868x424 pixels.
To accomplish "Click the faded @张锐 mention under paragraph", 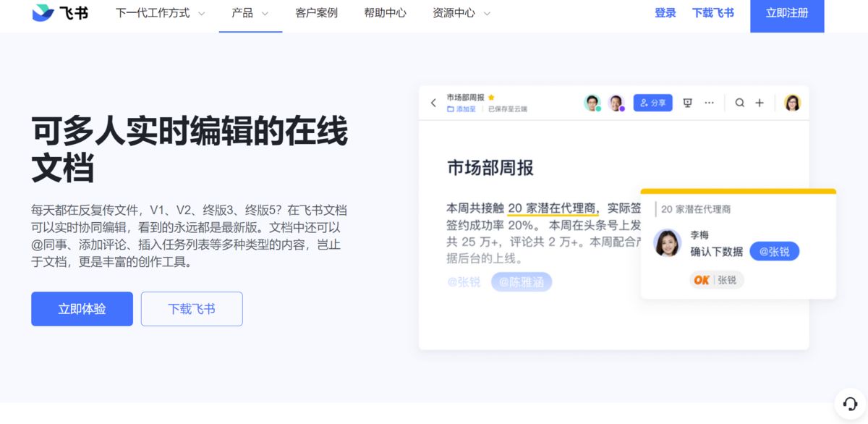I will tap(464, 282).
